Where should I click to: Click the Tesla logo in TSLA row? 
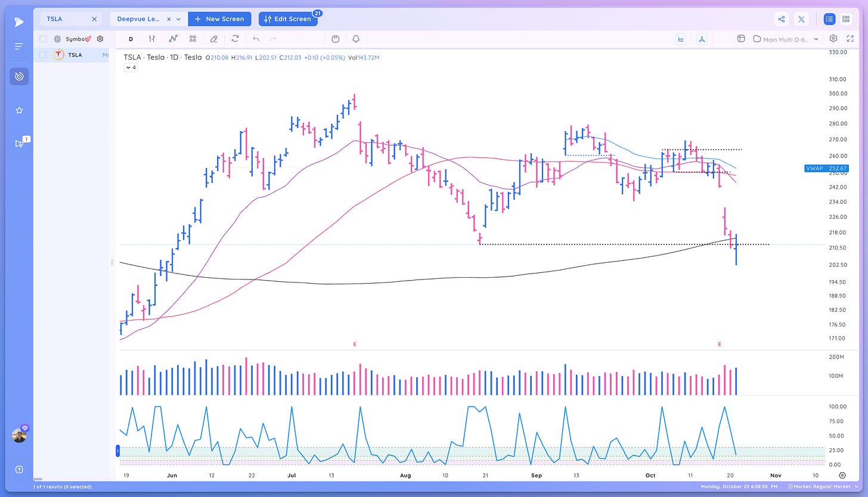coord(59,55)
